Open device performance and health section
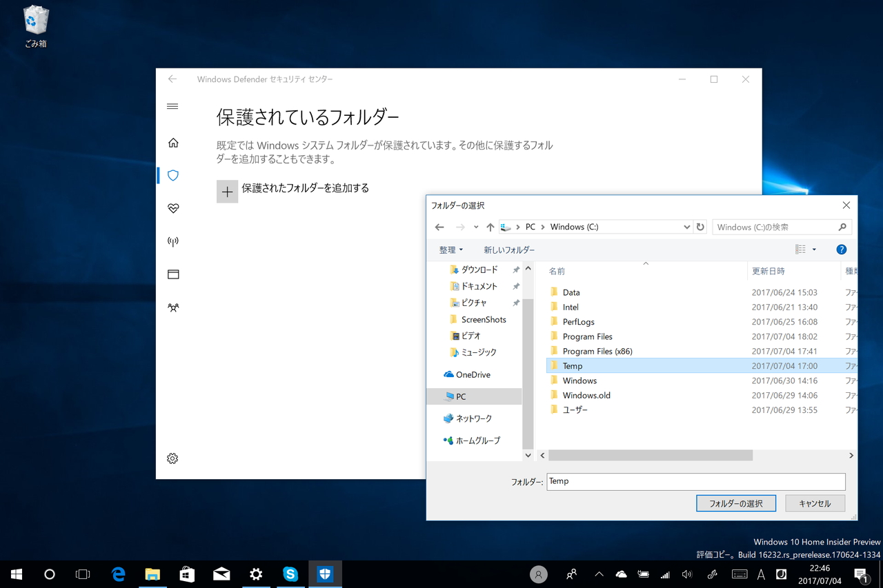Viewport: 883px width, 588px height. (x=172, y=207)
